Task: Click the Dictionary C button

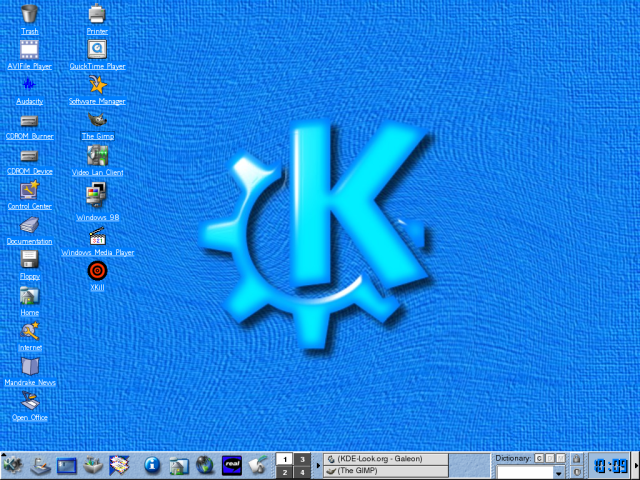Action: tap(539, 458)
